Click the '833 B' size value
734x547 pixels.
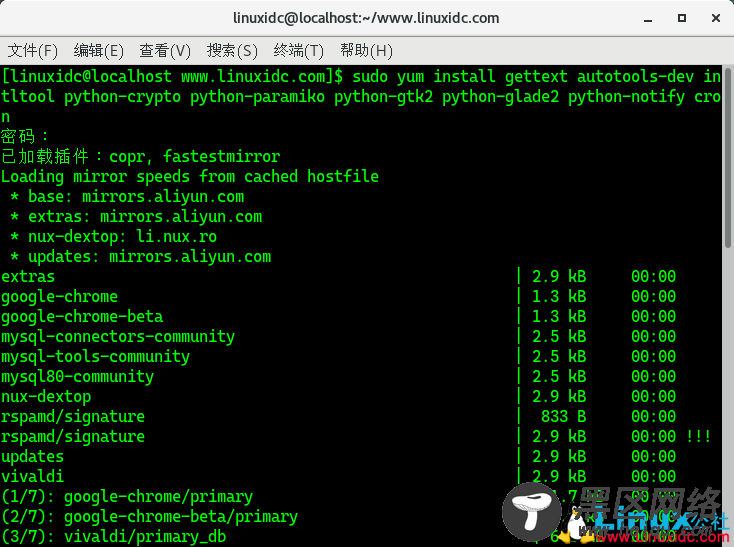coord(564,416)
